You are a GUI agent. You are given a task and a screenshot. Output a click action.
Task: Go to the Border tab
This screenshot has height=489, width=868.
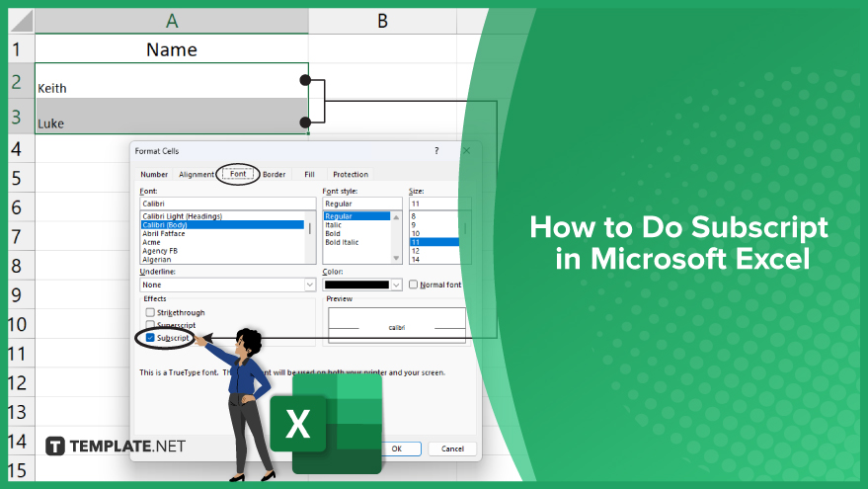(x=274, y=175)
